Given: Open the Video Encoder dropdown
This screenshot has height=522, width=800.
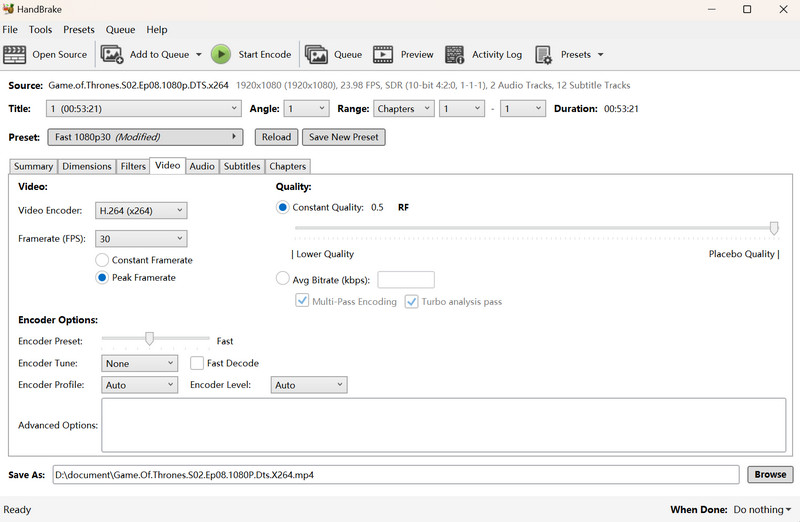Looking at the screenshot, I should 140,210.
